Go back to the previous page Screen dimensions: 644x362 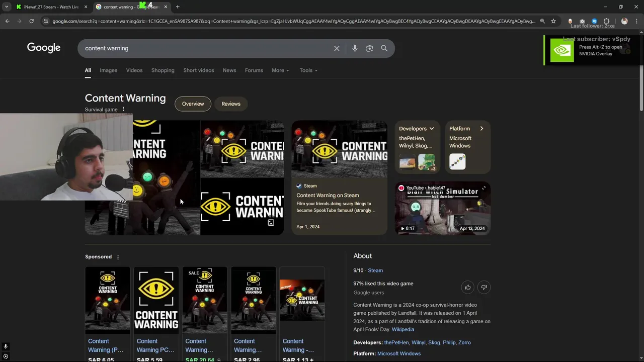pyautogui.click(x=7, y=21)
